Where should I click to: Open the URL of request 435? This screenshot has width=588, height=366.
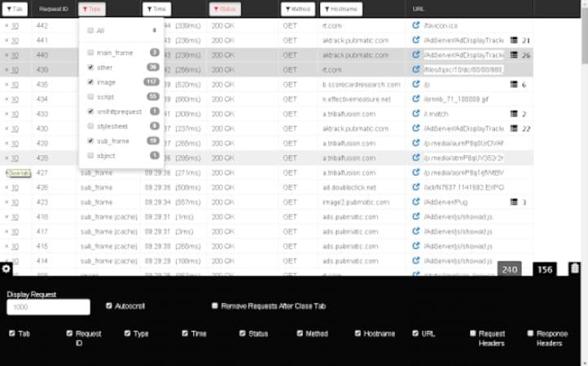tap(415, 85)
